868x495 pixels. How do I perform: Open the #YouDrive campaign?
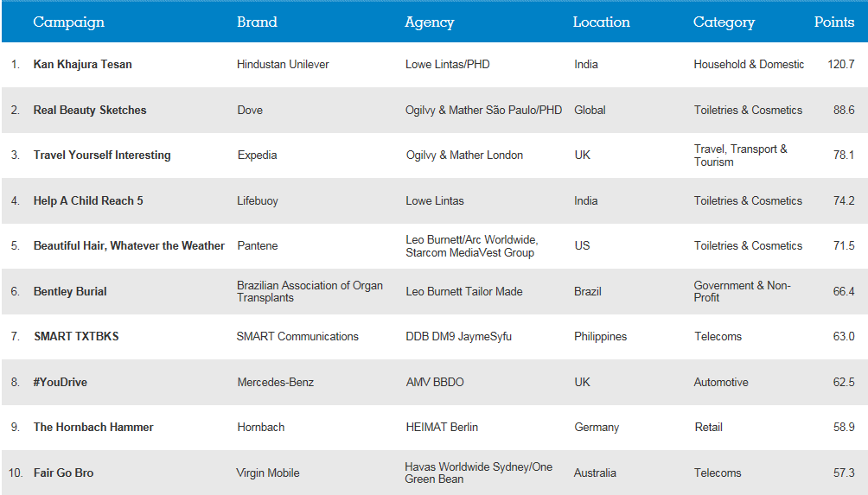click(x=61, y=383)
